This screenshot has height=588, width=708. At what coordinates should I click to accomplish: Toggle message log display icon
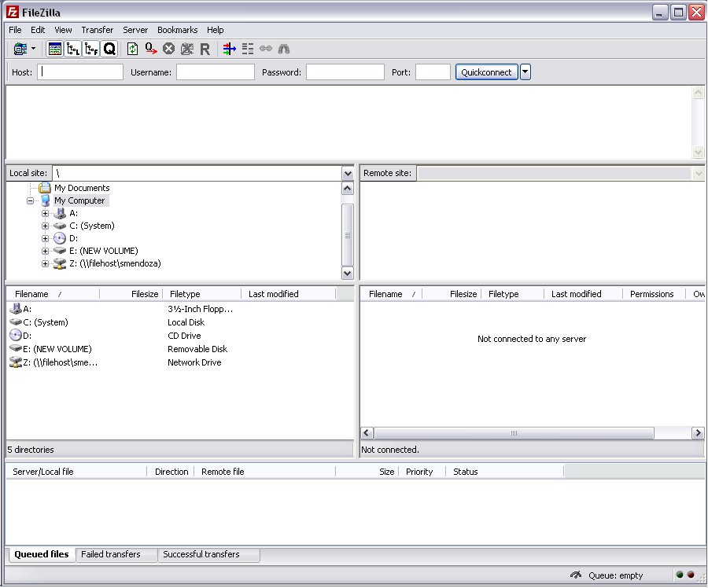pyautogui.click(x=55, y=49)
